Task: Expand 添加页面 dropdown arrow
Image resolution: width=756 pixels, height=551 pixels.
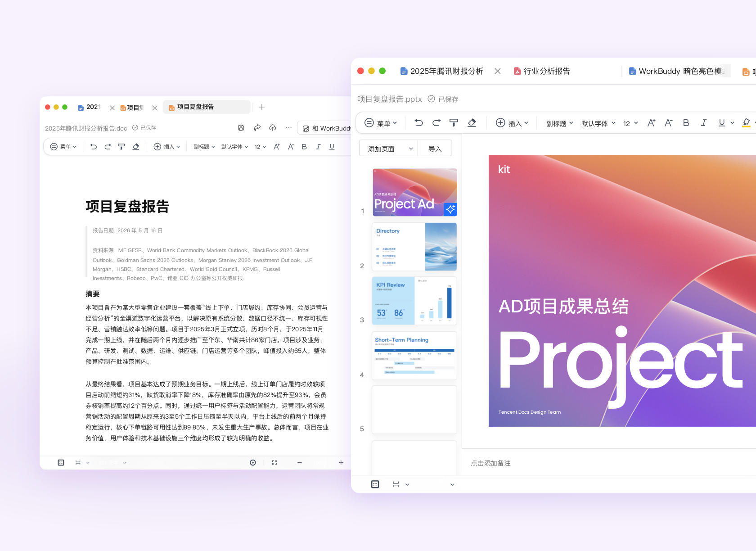Action: point(411,149)
